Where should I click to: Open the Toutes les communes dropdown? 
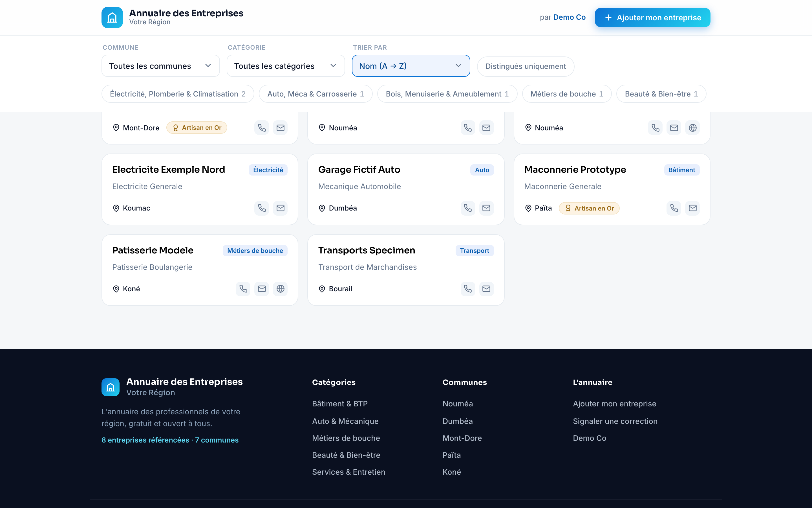[x=160, y=66]
